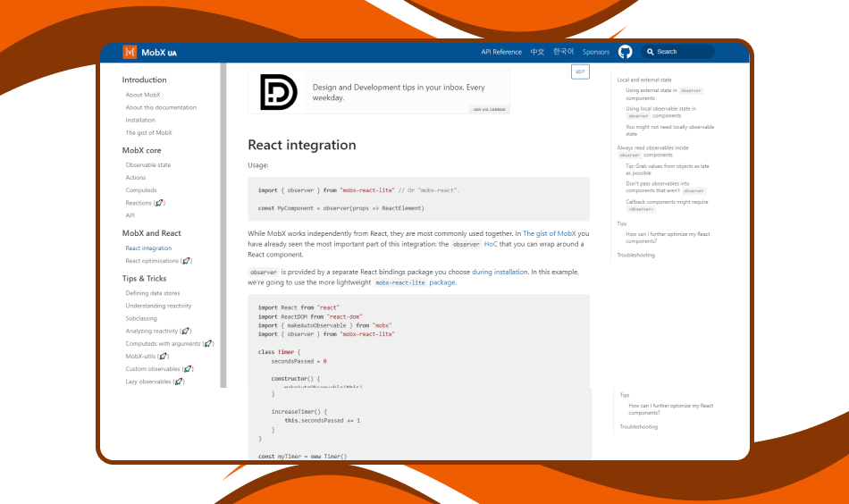Open Understanding reactivity page
This screenshot has height=504, width=849.
(159, 306)
